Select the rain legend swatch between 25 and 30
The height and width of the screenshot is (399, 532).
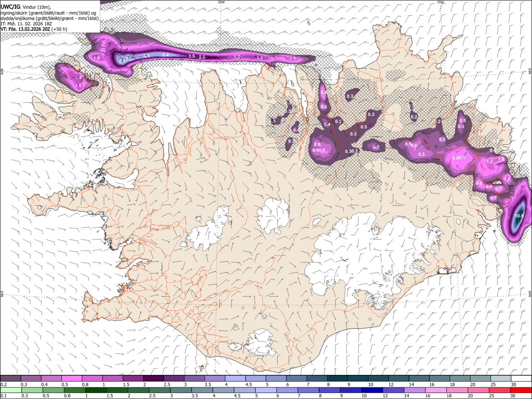[499, 390]
